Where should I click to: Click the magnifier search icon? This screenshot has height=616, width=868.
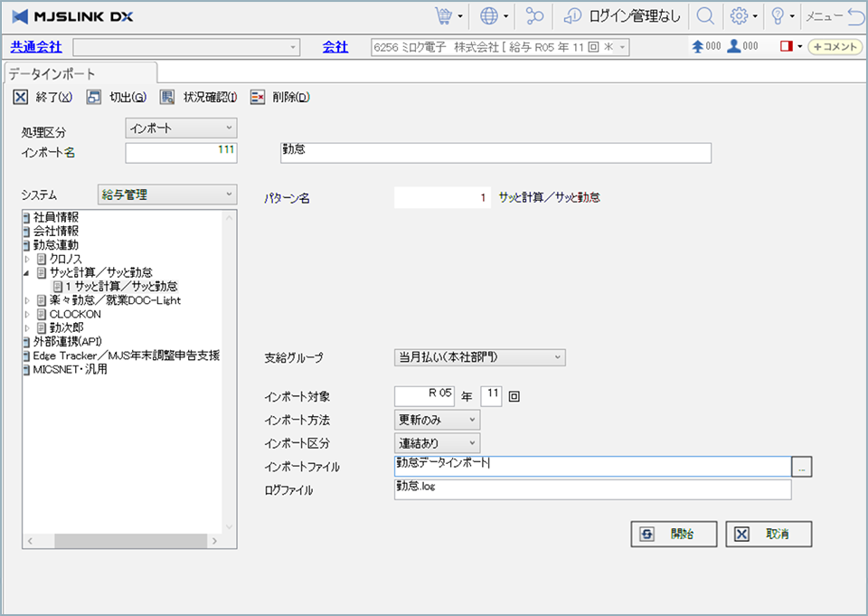click(x=704, y=16)
